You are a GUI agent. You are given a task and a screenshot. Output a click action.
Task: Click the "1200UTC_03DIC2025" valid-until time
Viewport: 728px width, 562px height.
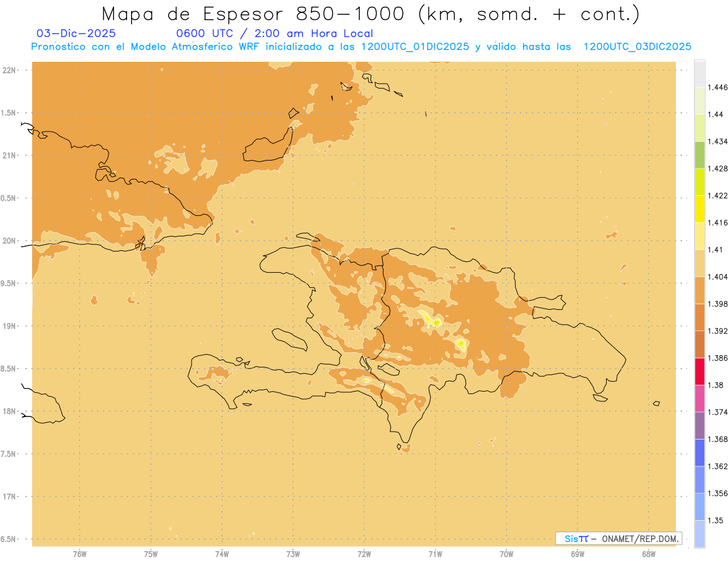tap(637, 47)
